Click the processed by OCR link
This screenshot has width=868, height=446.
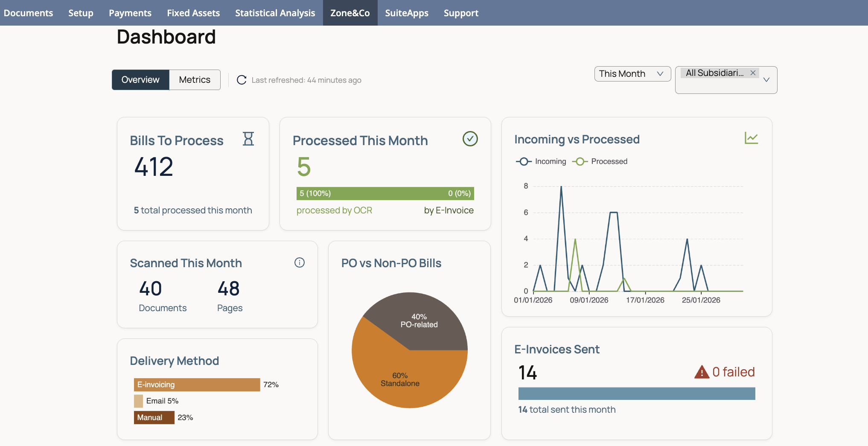(334, 210)
